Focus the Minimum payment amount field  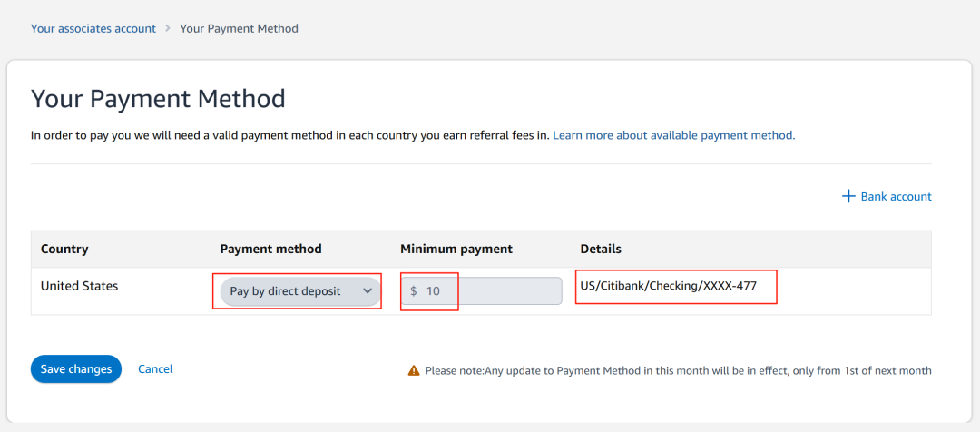tap(481, 290)
